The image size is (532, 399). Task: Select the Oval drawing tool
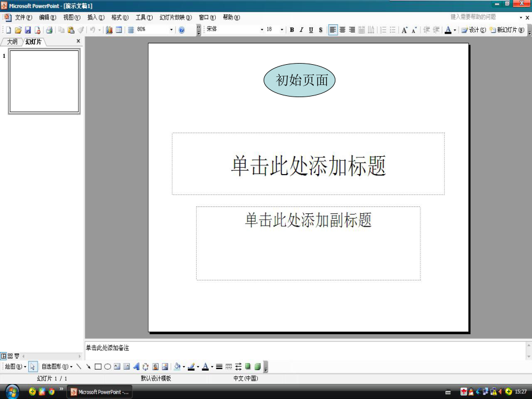point(108,367)
